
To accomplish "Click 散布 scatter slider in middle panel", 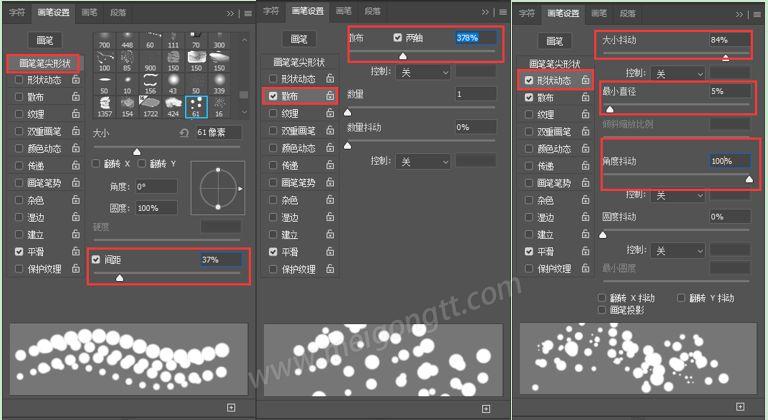I will 421,51.
